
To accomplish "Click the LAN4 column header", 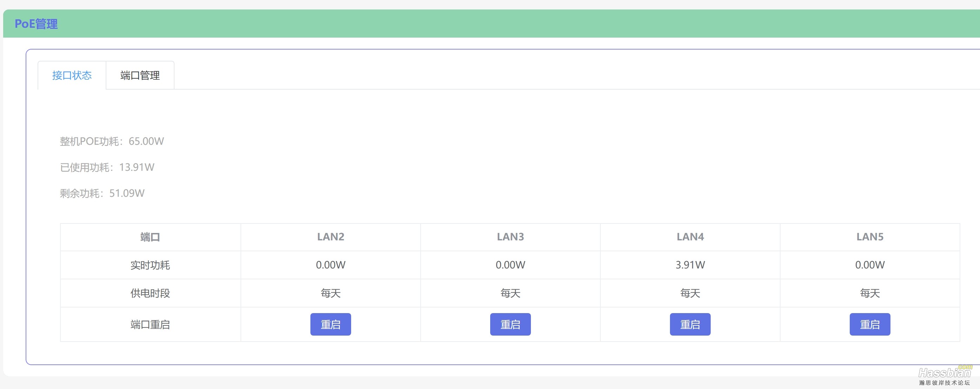I will click(690, 237).
